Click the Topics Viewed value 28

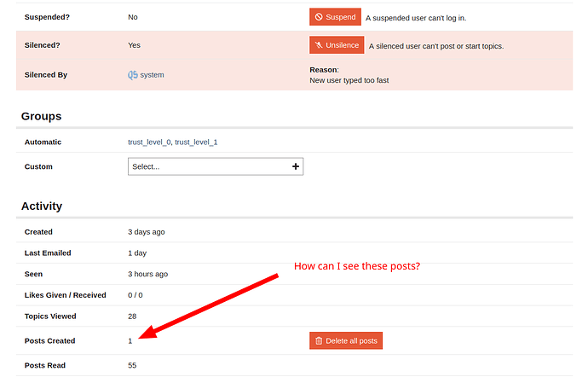pyautogui.click(x=132, y=316)
